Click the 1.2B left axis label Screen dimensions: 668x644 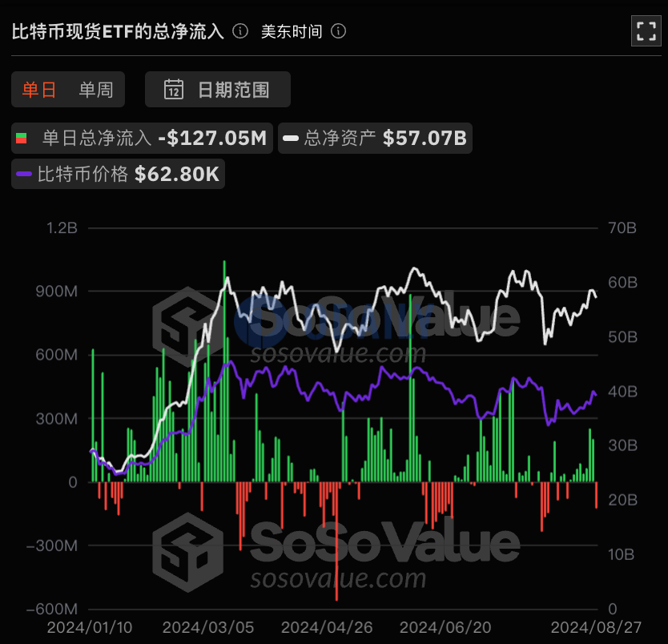[x=62, y=228]
